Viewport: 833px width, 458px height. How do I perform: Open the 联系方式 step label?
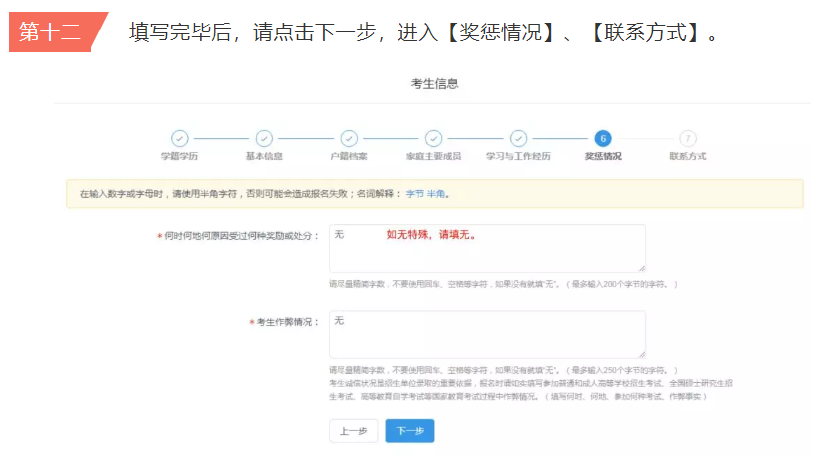point(687,157)
